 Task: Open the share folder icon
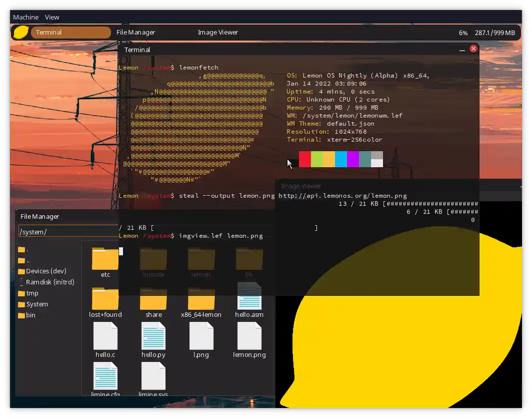tap(153, 298)
